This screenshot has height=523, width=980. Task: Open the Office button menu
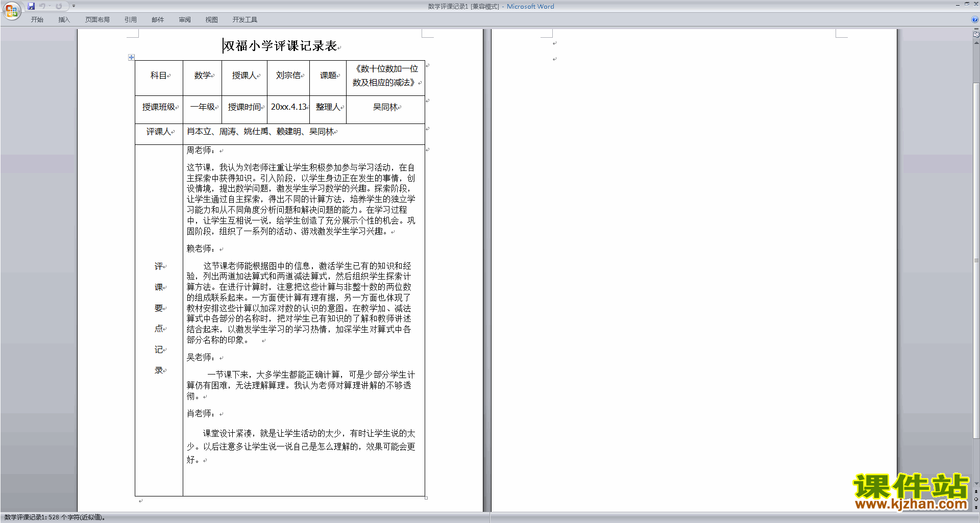[11, 11]
